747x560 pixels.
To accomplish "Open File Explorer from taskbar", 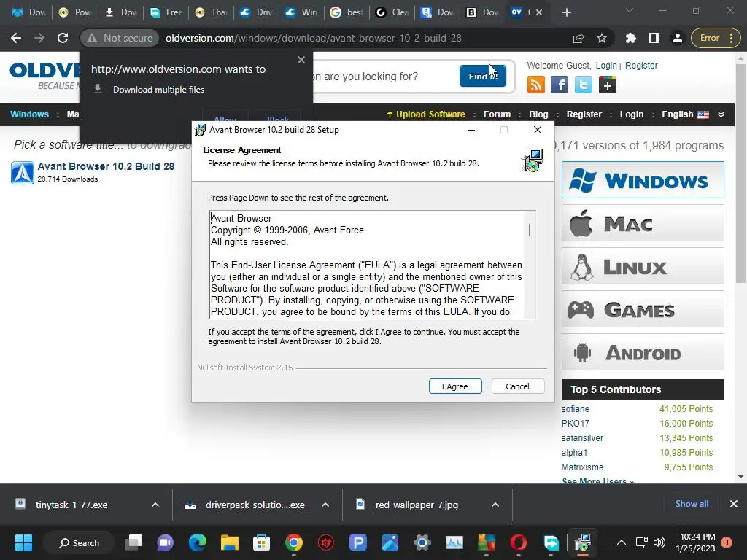I will click(230, 542).
